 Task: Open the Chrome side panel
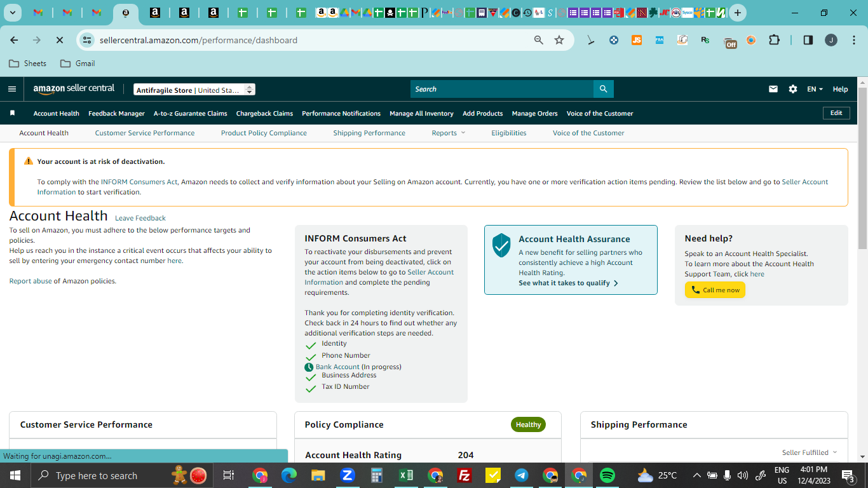[808, 40]
